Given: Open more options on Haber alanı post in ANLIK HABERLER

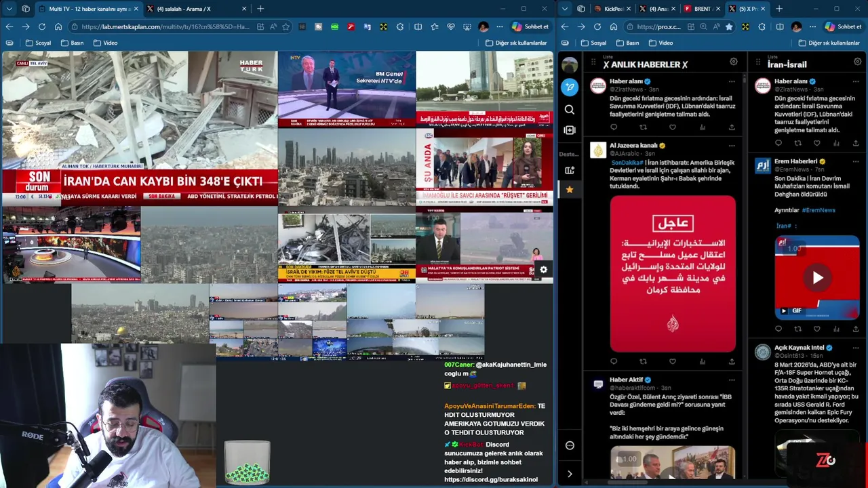Looking at the screenshot, I should click(732, 81).
